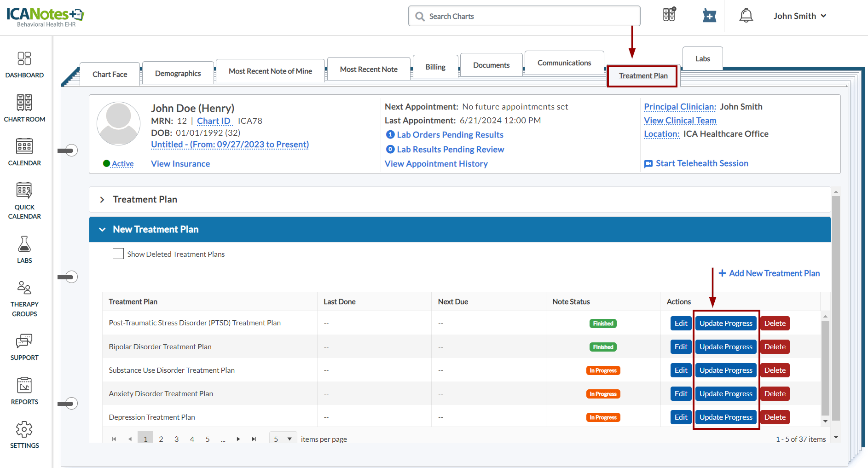Open Reports icon in sidebar
The image size is (868, 468).
click(x=24, y=385)
